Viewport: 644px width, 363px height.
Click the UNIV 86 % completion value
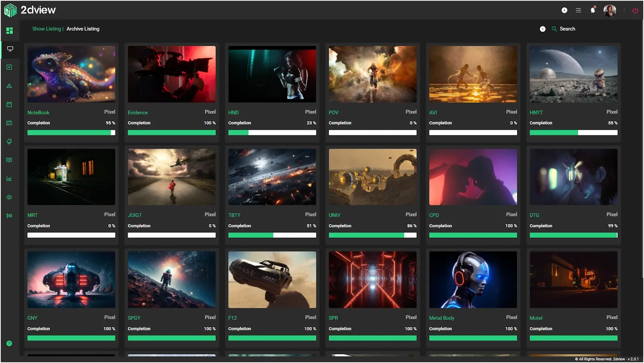[x=412, y=226]
